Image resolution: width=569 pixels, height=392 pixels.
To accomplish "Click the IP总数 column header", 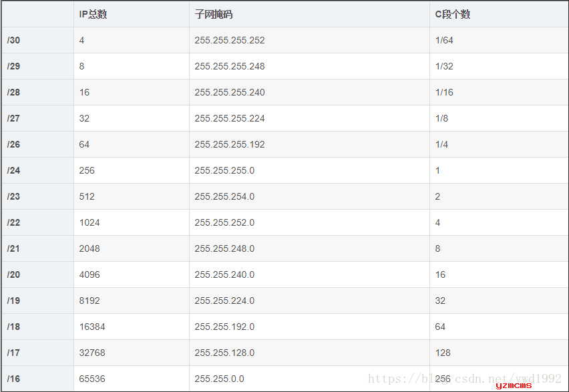I will tap(93, 14).
